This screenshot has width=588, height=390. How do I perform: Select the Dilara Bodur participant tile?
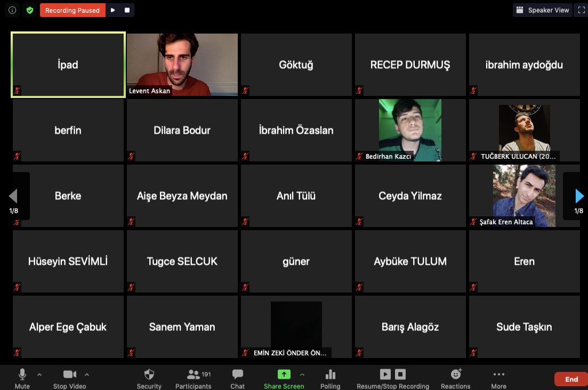[182, 131]
